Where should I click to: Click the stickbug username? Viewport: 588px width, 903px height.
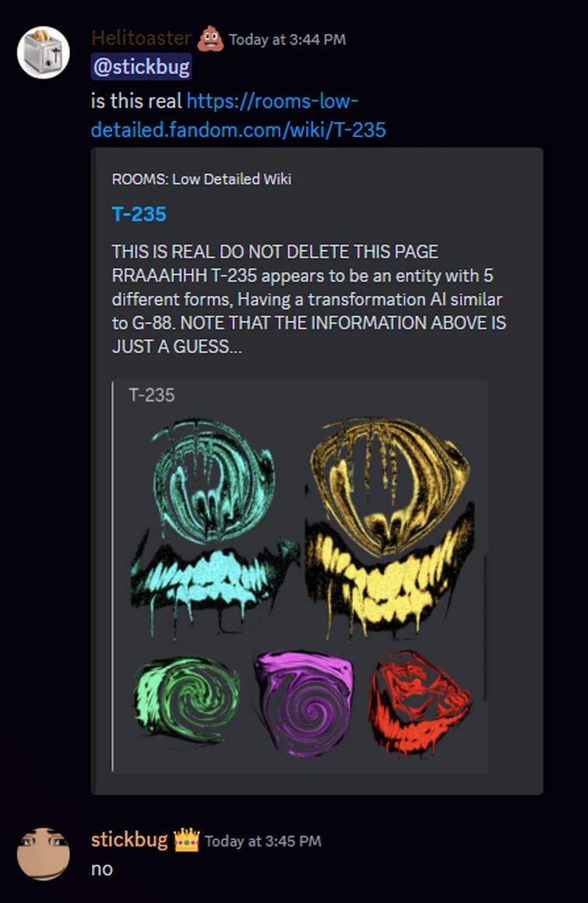pyautogui.click(x=129, y=840)
